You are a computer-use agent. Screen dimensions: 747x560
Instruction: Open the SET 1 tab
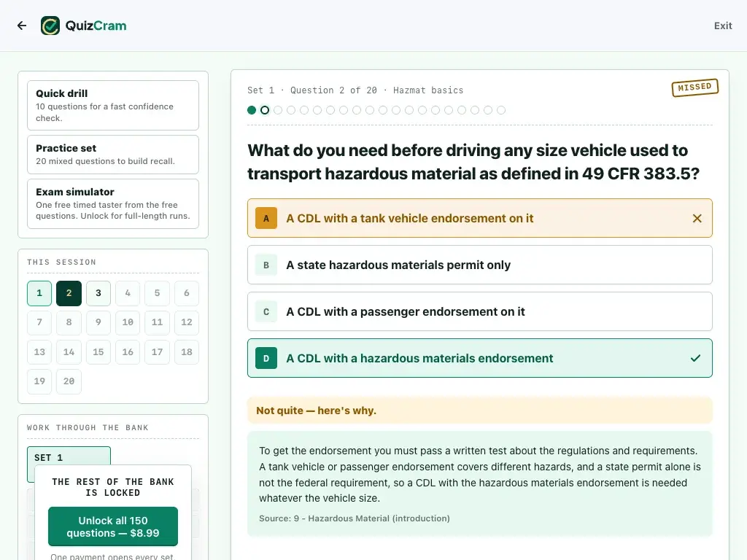coord(69,457)
